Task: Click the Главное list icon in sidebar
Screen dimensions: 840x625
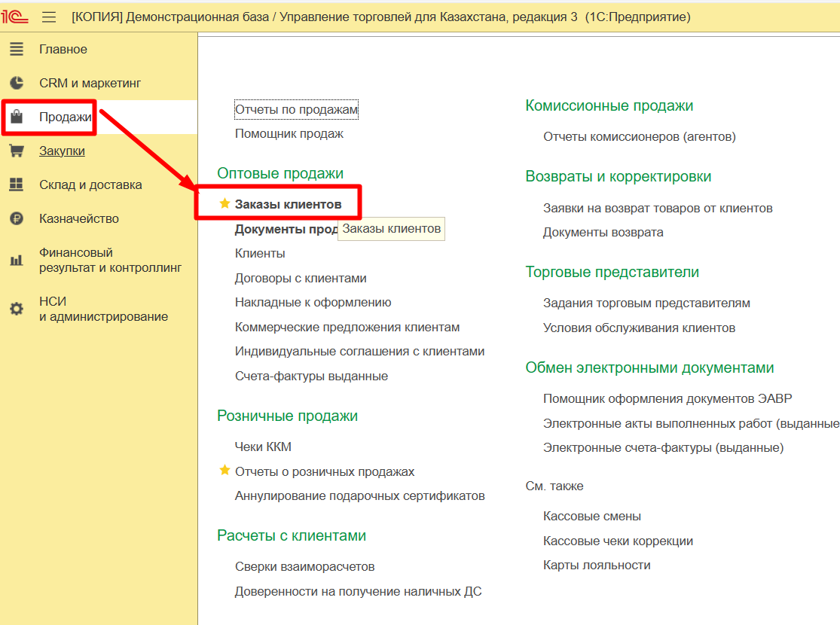Action: pyautogui.click(x=16, y=50)
